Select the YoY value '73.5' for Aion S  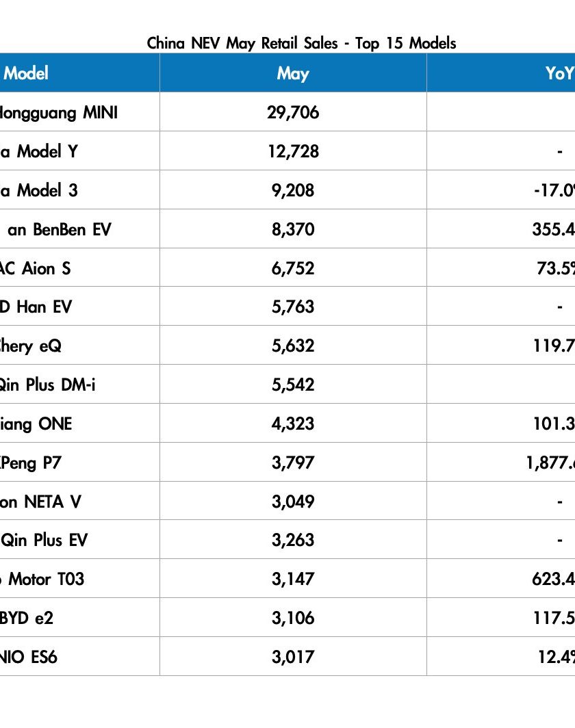coord(556,268)
